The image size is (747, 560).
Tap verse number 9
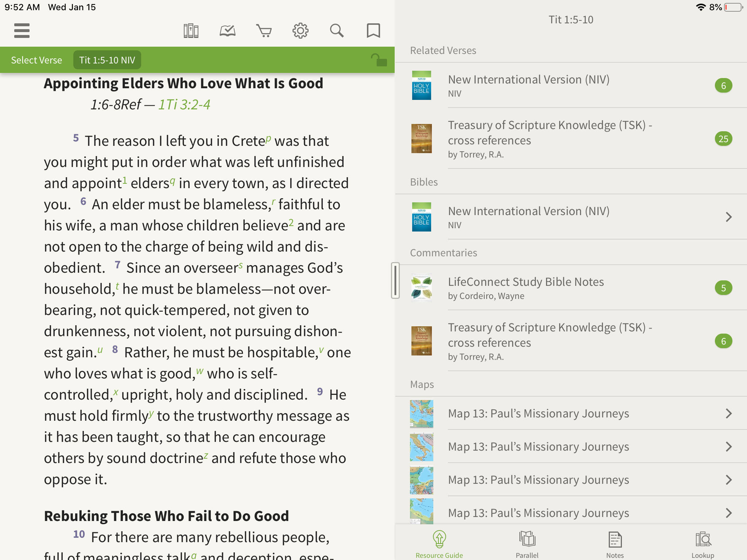[320, 392]
